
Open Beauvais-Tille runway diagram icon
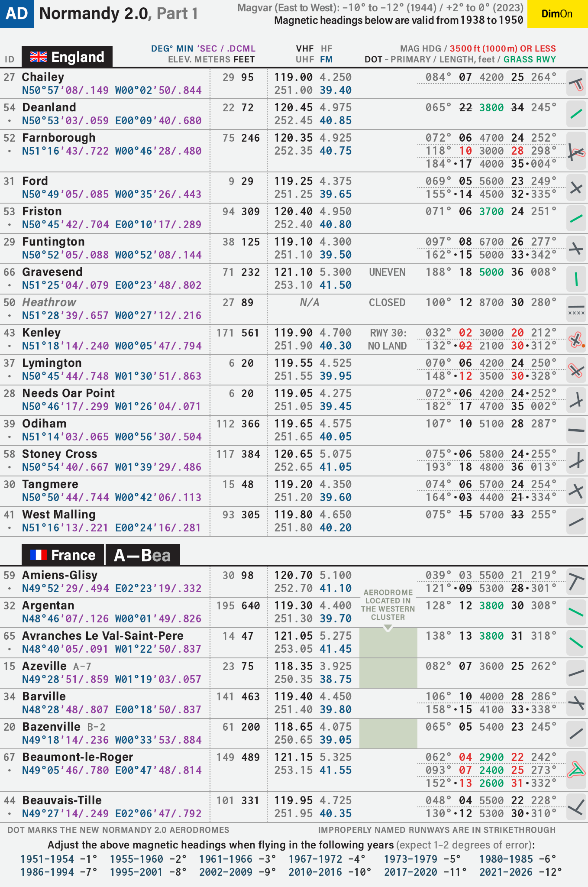tap(576, 807)
